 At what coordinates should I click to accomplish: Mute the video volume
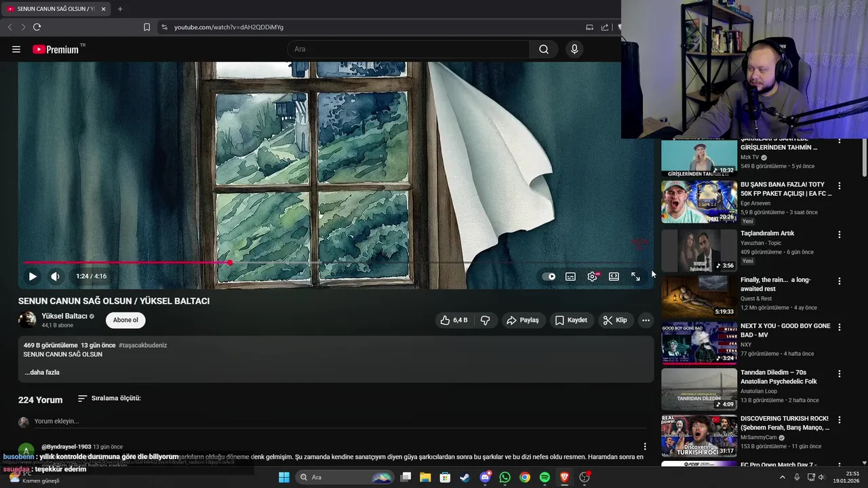click(x=55, y=277)
